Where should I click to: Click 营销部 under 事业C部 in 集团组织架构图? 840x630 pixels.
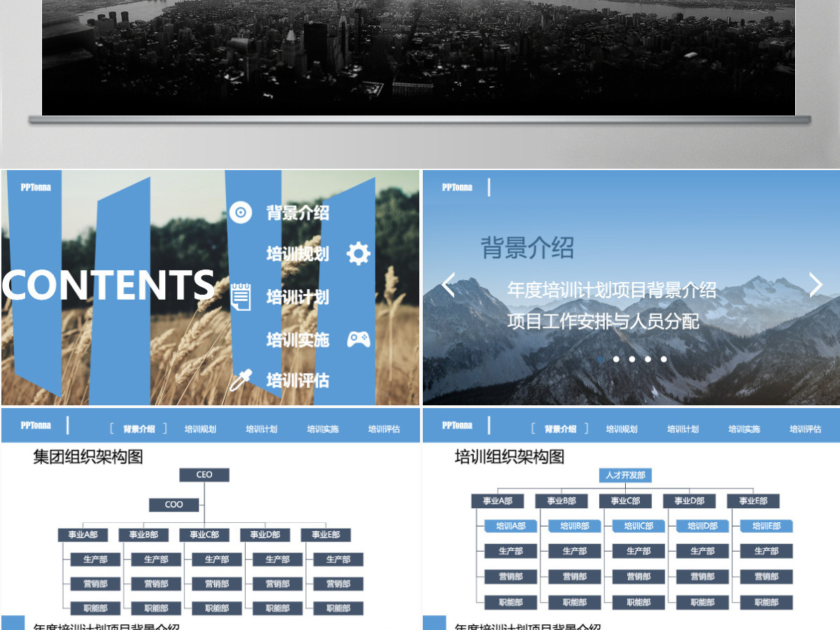217,584
